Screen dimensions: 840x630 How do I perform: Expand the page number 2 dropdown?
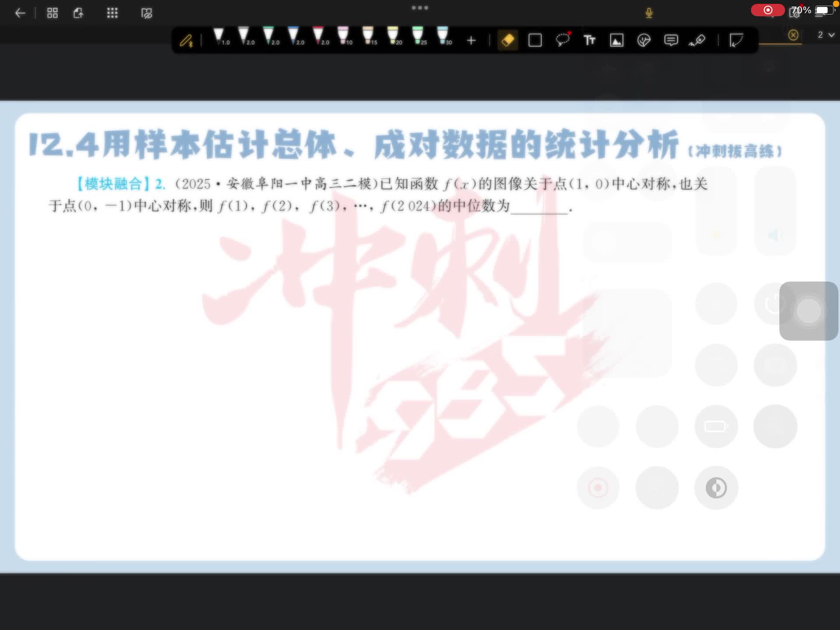(x=826, y=35)
